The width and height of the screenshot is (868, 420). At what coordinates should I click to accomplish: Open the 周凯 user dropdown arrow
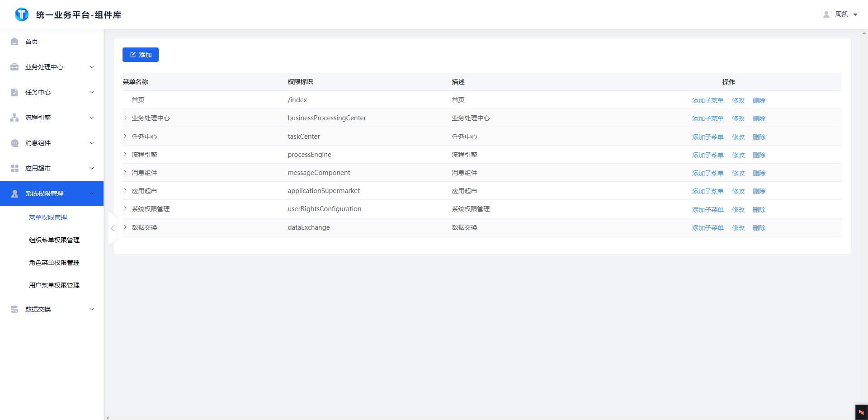click(x=855, y=14)
